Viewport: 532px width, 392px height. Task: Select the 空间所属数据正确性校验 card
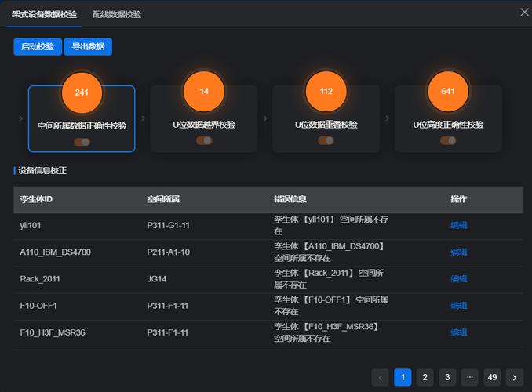82,118
